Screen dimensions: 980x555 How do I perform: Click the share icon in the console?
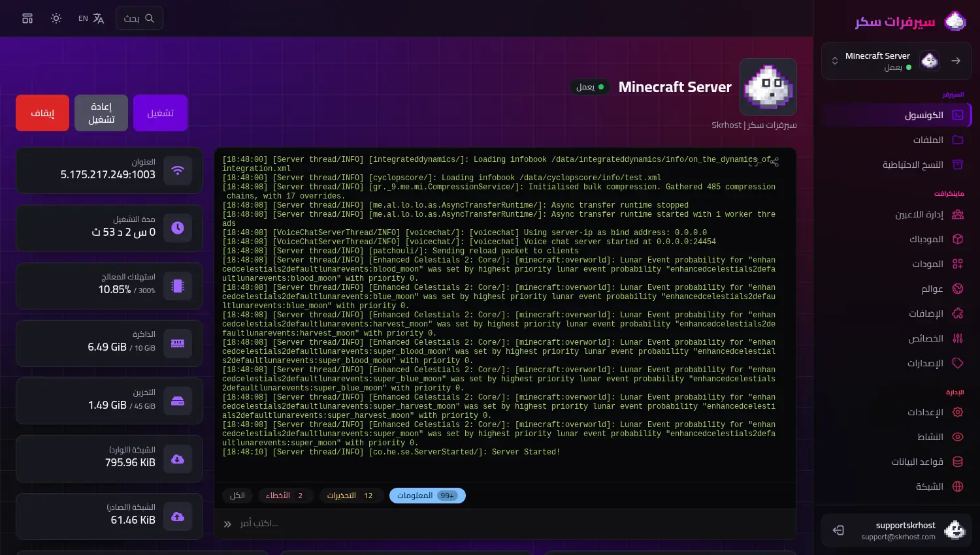774,161
